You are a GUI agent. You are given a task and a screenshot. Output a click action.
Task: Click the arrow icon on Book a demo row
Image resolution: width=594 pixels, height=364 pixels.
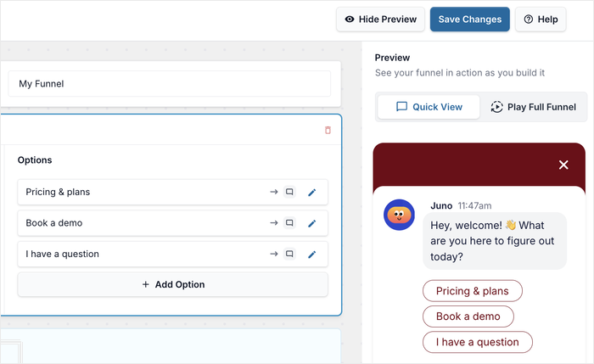tap(274, 223)
